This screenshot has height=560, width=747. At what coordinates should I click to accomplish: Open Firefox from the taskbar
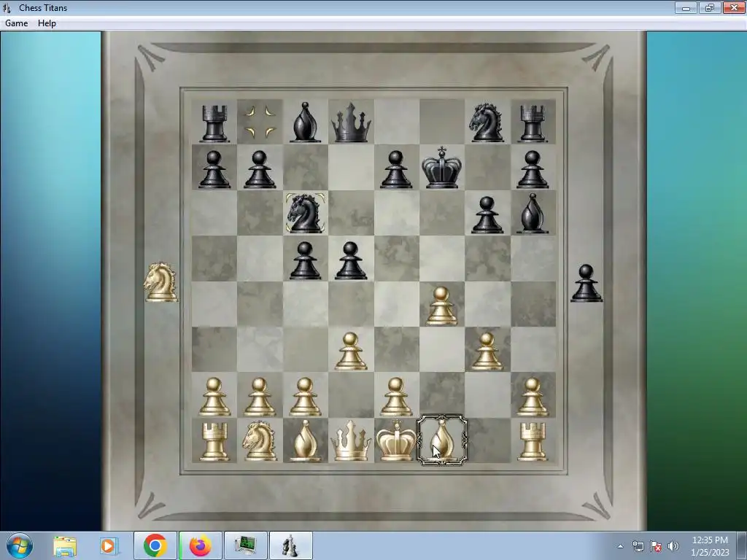click(200, 545)
